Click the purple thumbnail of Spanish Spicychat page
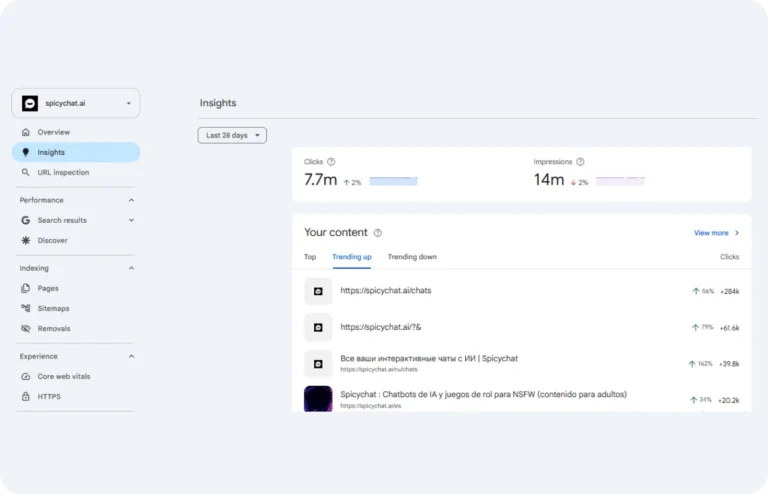Image resolution: width=768 pixels, height=494 pixels. tap(318, 399)
